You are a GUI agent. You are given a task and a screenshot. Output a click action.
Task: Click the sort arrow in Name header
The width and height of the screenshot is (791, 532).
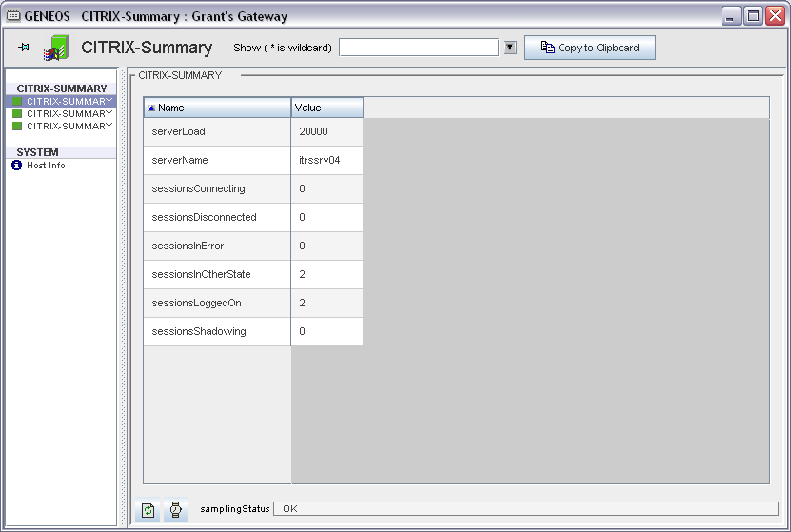(x=151, y=108)
